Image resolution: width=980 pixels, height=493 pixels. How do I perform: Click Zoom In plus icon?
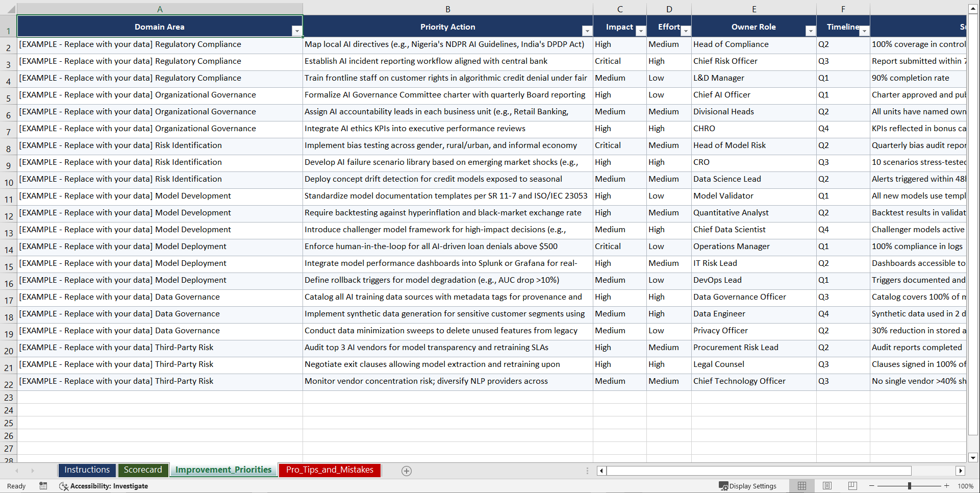[947, 486]
